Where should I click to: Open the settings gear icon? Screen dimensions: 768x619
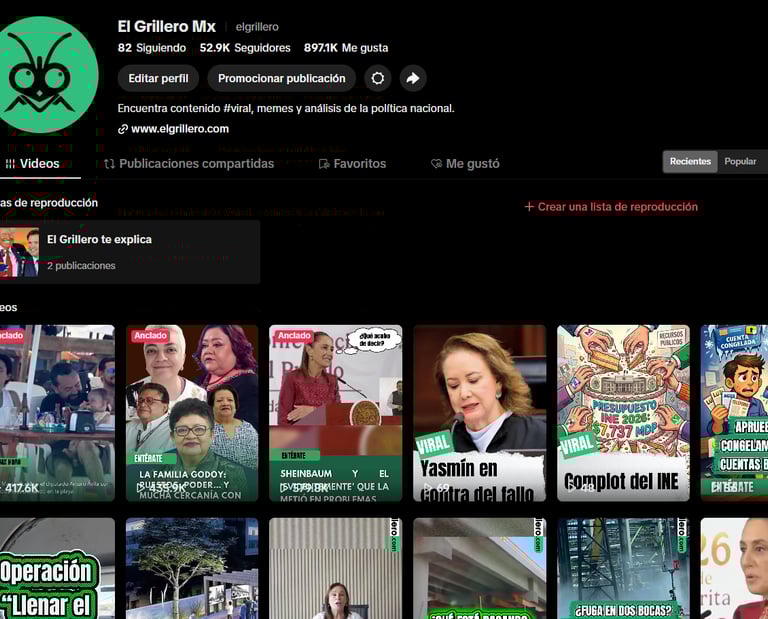tap(378, 78)
